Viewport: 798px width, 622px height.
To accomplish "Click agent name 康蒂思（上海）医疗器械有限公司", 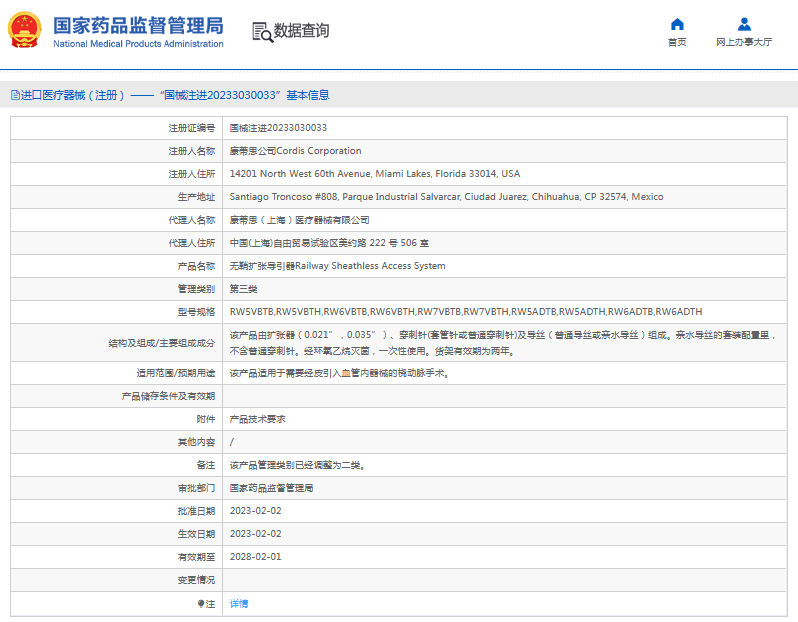I will (300, 220).
